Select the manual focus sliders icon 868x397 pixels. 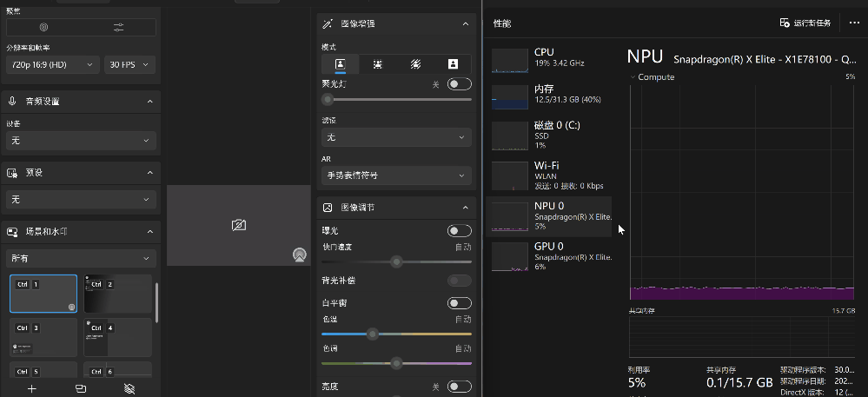(118, 28)
